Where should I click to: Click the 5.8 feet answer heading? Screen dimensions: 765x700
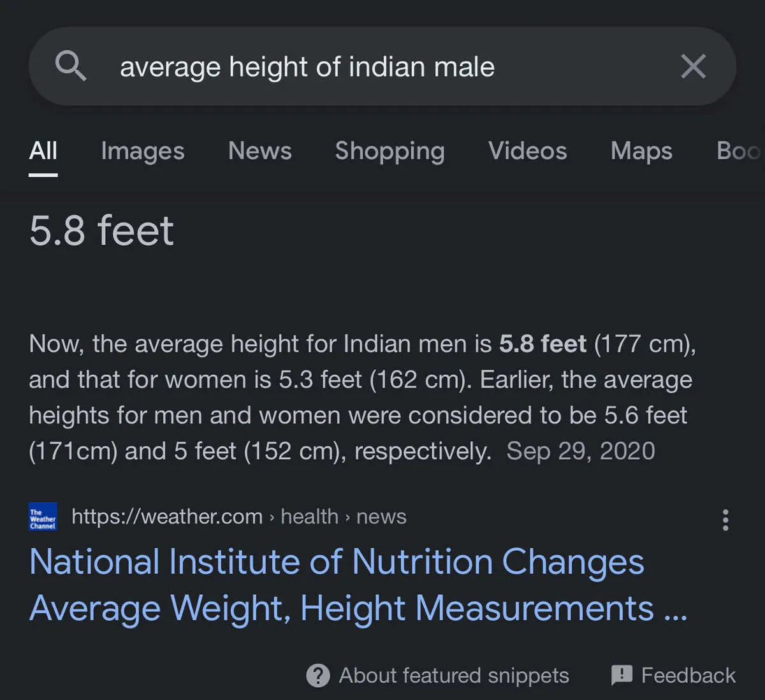point(101,230)
